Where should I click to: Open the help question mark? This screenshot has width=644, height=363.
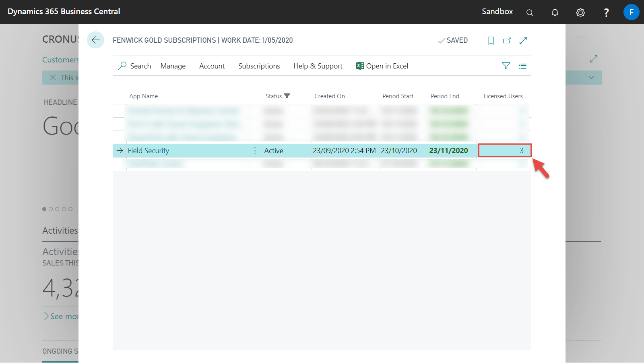tap(606, 12)
